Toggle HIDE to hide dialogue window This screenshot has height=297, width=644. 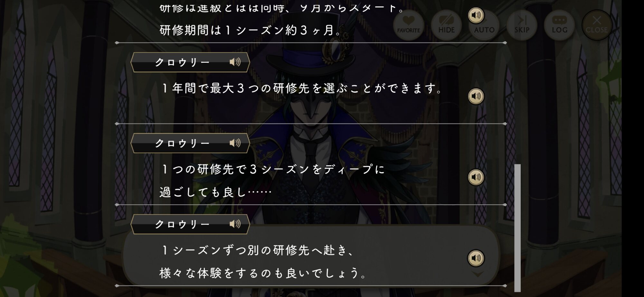pos(446,25)
